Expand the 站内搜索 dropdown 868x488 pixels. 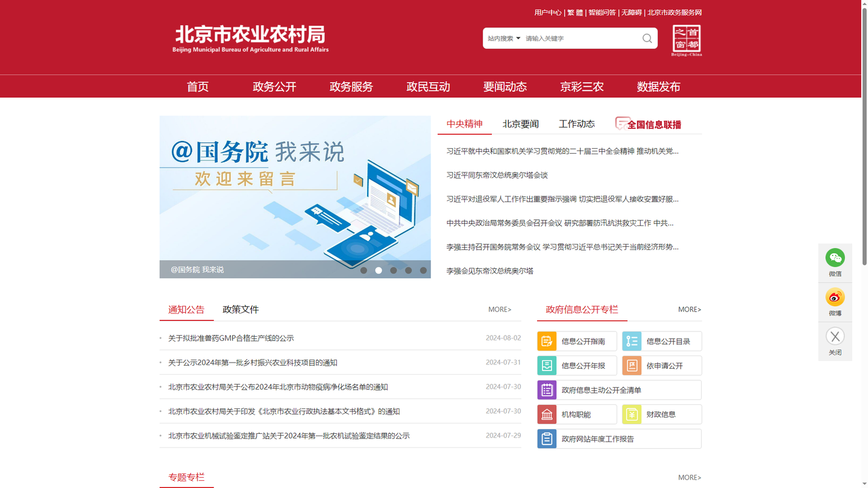point(504,39)
